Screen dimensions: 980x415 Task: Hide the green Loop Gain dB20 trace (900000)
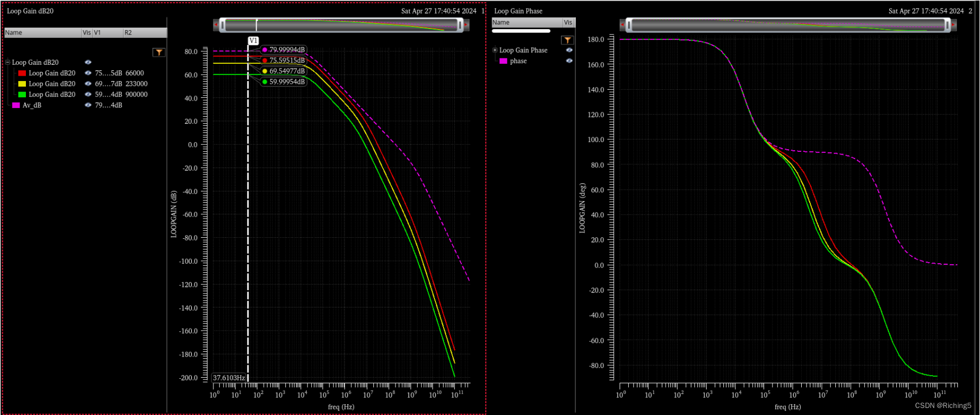coord(88,94)
